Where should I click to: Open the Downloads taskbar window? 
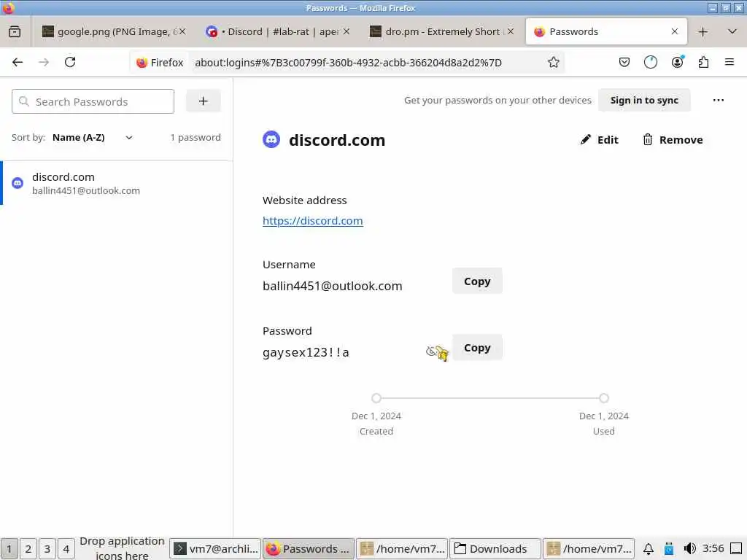(x=495, y=549)
